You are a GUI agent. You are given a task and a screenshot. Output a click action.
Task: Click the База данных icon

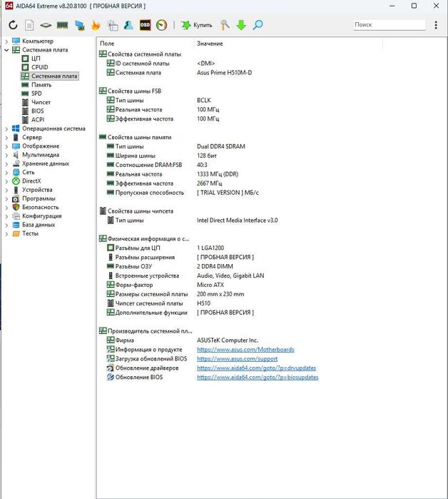16,225
